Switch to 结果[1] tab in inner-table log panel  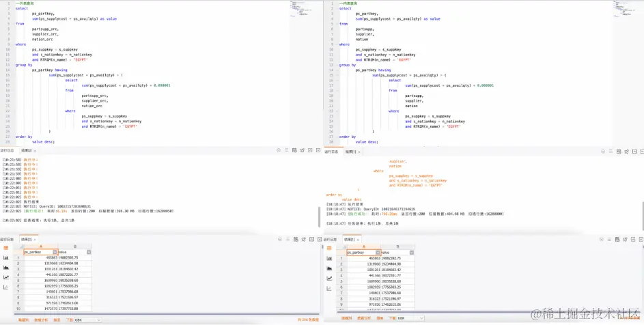coord(350,152)
